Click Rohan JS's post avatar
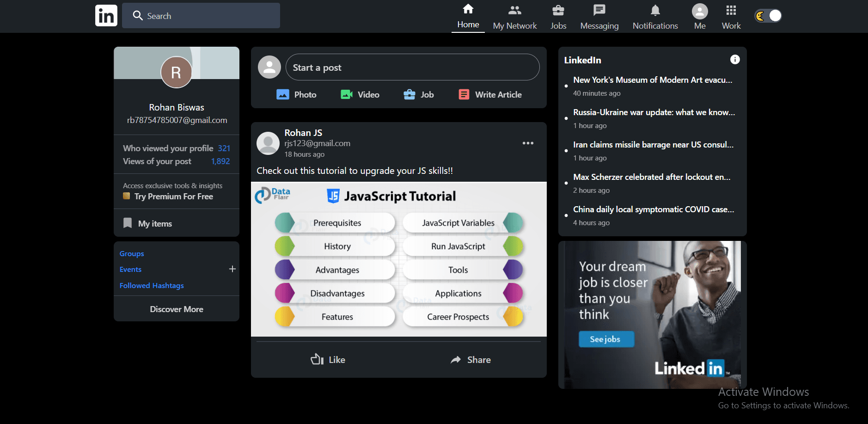 tap(268, 143)
